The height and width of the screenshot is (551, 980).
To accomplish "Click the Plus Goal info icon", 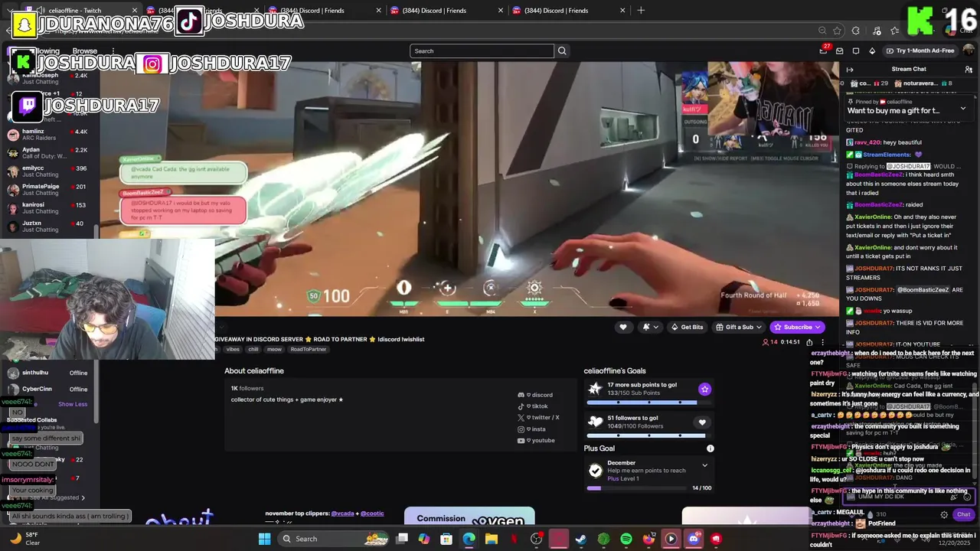I will 710,448.
